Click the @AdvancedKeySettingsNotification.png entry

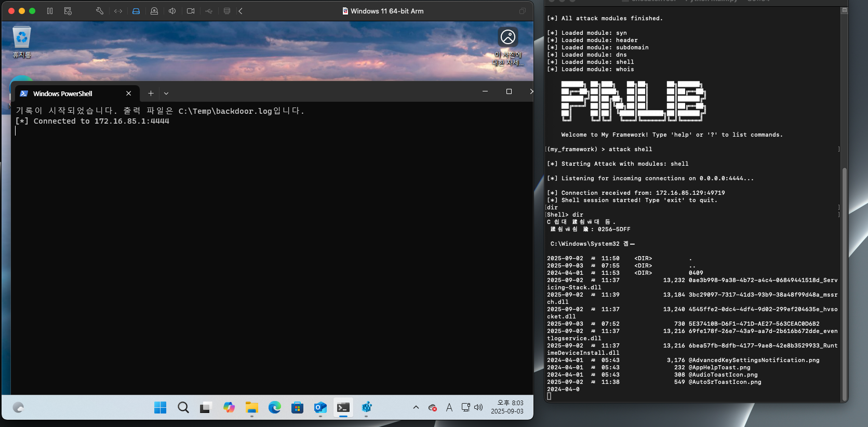[754, 360]
